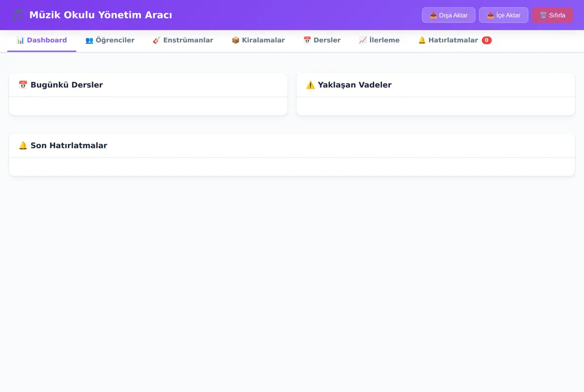This screenshot has width=584, height=392.
Task: Open the Enstrümanlar tab
Action: pos(183,40)
